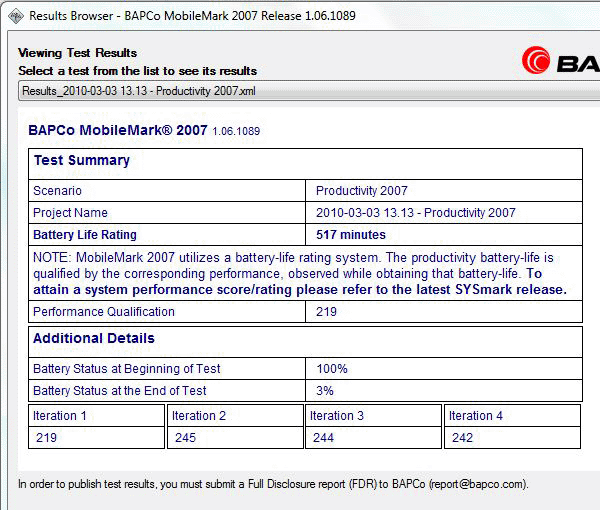Screen dimensions: 600x510
Task: Click the 'Productivity 2007' scenario value
Action: [x=362, y=191]
